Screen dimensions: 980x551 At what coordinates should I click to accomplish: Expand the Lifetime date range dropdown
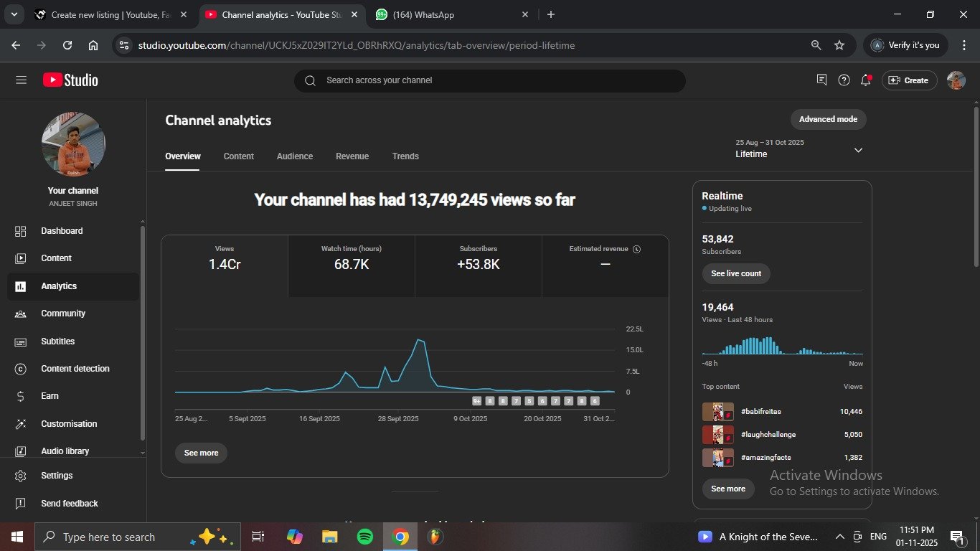click(x=858, y=150)
